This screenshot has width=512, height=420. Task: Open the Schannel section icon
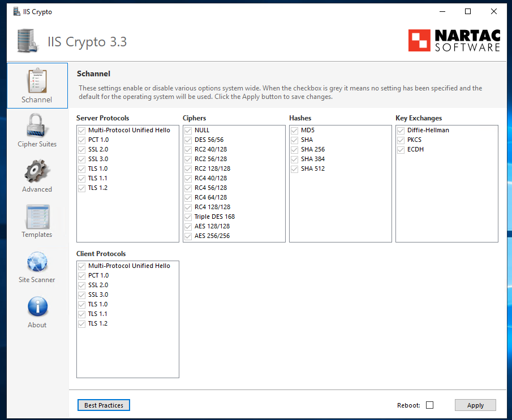pyautogui.click(x=37, y=81)
